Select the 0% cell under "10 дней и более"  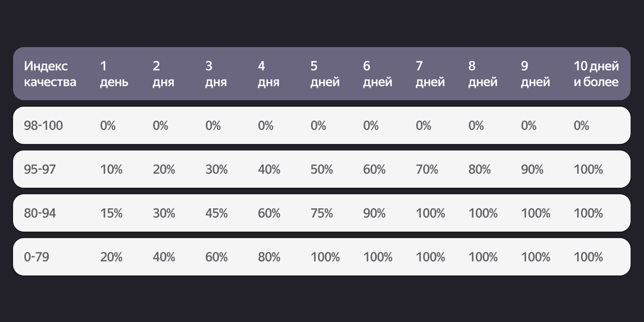pyautogui.click(x=581, y=125)
